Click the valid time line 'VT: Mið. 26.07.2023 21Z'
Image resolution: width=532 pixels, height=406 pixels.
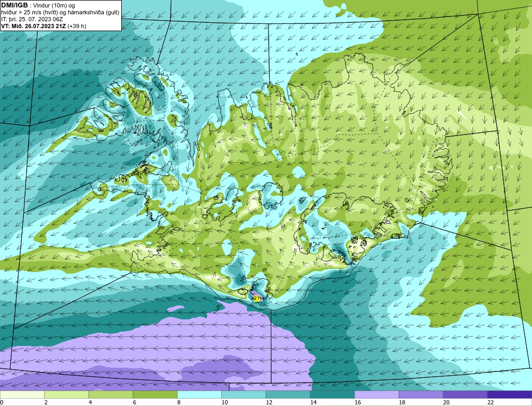tap(34, 26)
